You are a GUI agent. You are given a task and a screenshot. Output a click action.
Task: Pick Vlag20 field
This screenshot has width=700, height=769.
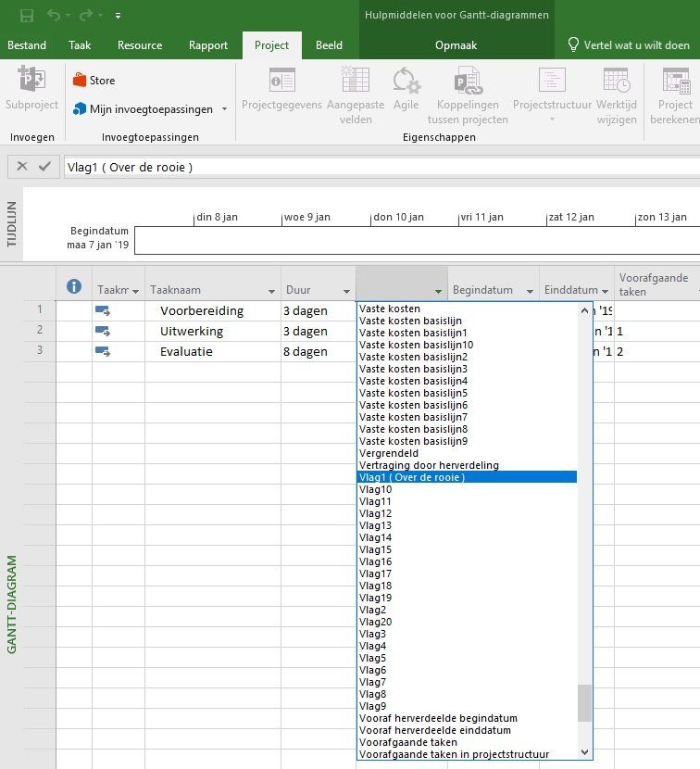point(376,622)
